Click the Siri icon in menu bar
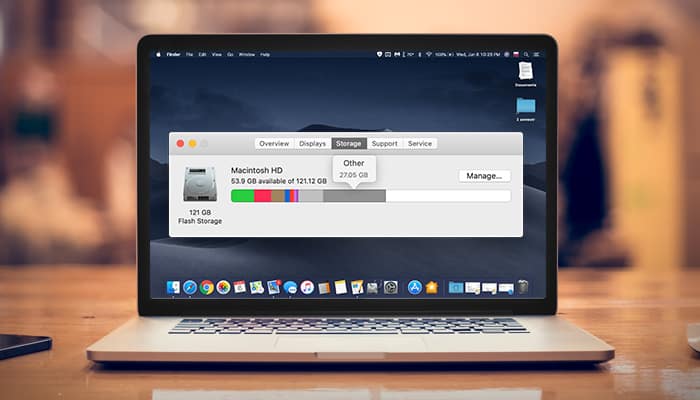This screenshot has height=400, width=700. pos(507,54)
